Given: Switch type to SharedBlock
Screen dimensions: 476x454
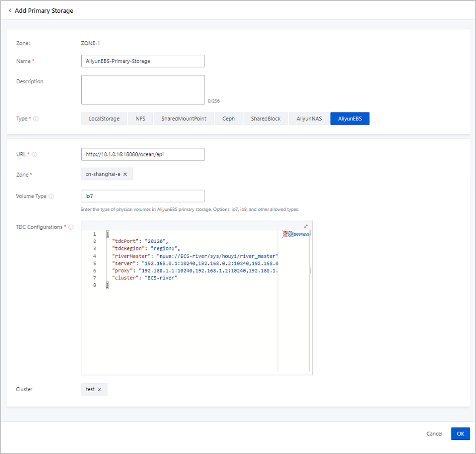Looking at the screenshot, I should [x=265, y=119].
